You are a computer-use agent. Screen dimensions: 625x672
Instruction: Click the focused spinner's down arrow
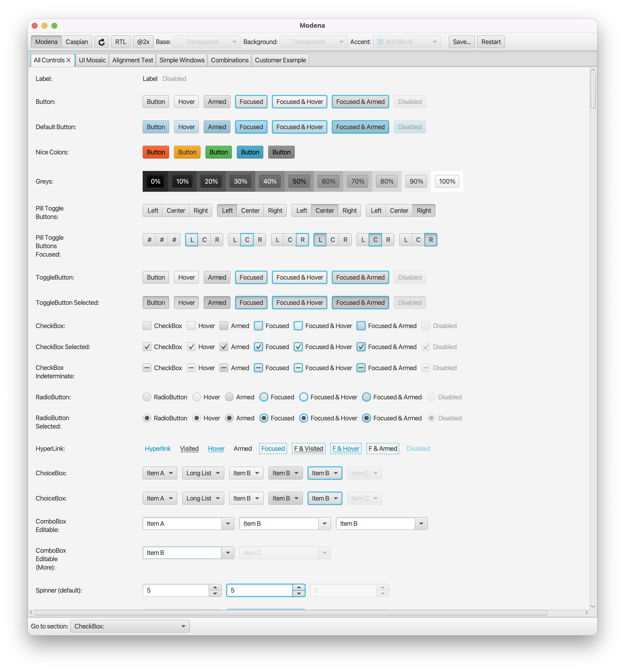click(299, 594)
